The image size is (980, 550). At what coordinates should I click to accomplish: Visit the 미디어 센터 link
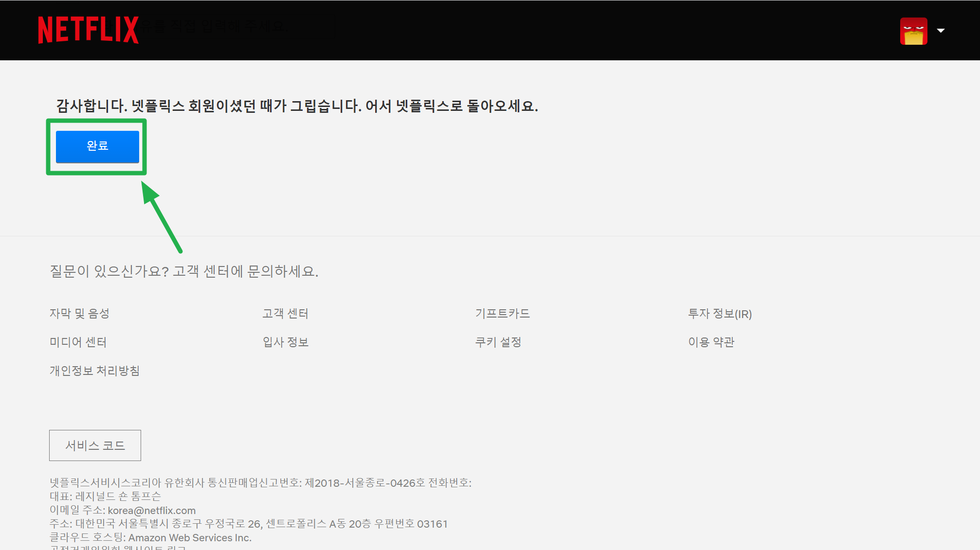[x=78, y=342]
